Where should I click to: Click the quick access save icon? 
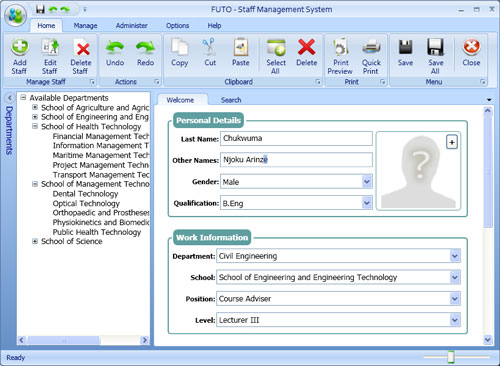(40, 9)
